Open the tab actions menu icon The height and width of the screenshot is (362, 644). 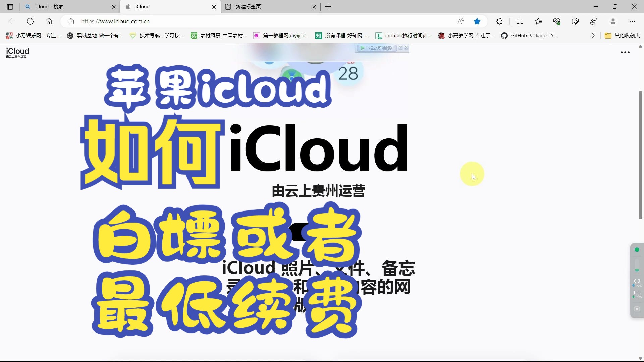tap(10, 7)
